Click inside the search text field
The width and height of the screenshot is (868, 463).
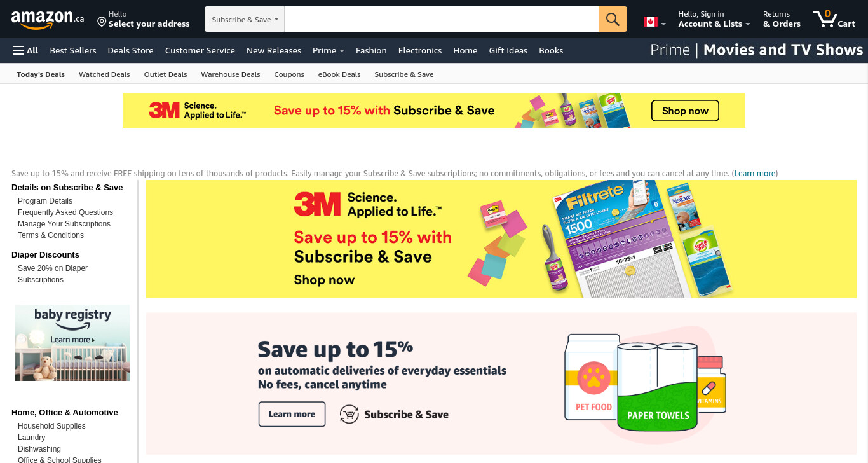click(x=442, y=19)
